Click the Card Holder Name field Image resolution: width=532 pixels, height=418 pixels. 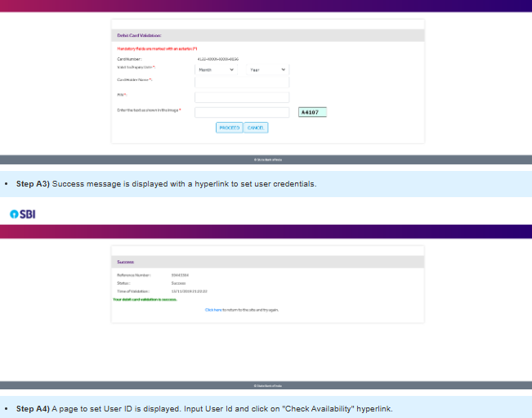click(242, 82)
